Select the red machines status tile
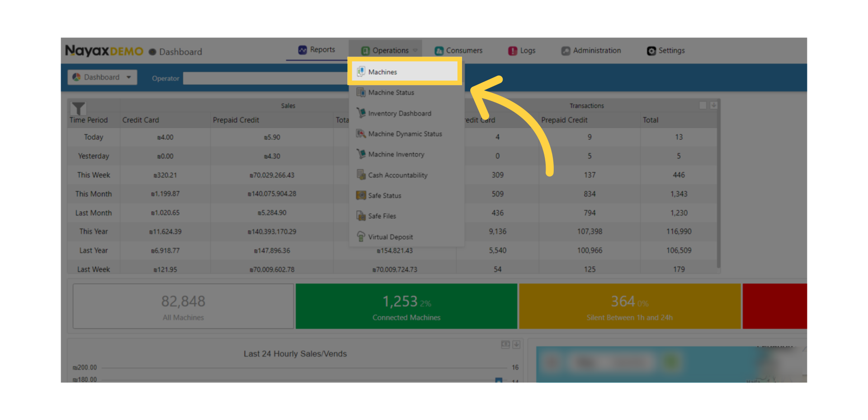Screen dimensions: 868x420 [x=774, y=306]
